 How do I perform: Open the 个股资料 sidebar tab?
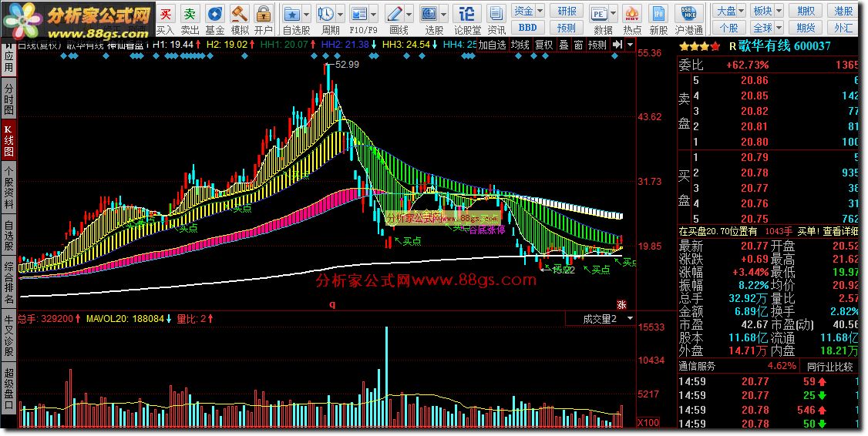pyautogui.click(x=8, y=188)
